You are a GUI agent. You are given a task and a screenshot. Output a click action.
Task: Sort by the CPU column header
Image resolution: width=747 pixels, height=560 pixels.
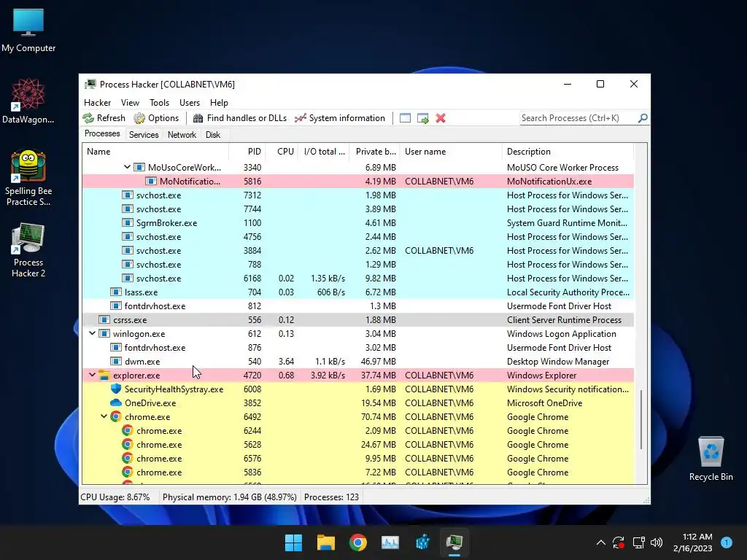pyautogui.click(x=282, y=152)
